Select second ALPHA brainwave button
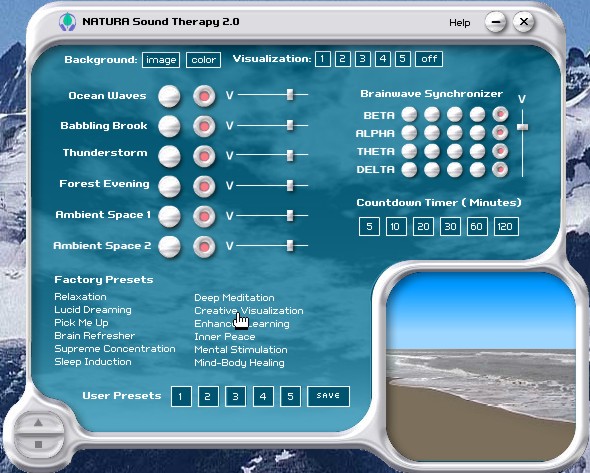This screenshot has height=473, width=590. tap(432, 132)
